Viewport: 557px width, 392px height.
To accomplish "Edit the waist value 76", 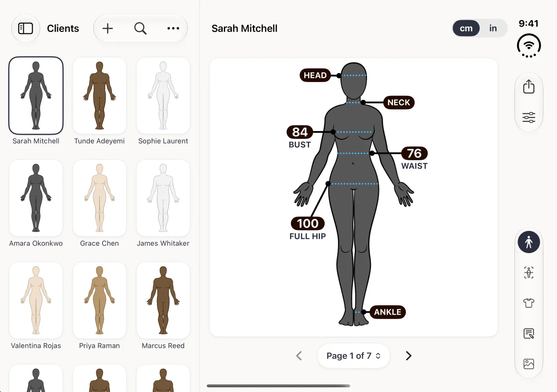I will 414,153.
